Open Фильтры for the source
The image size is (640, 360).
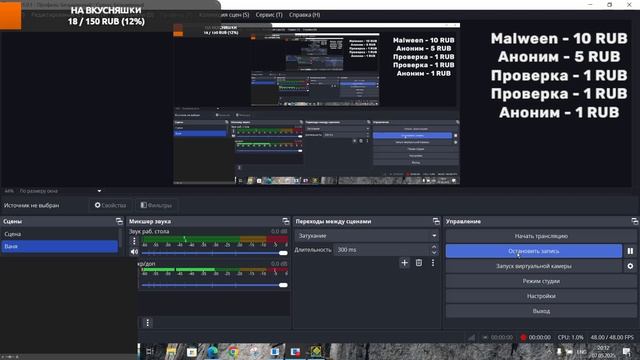[x=156, y=205]
